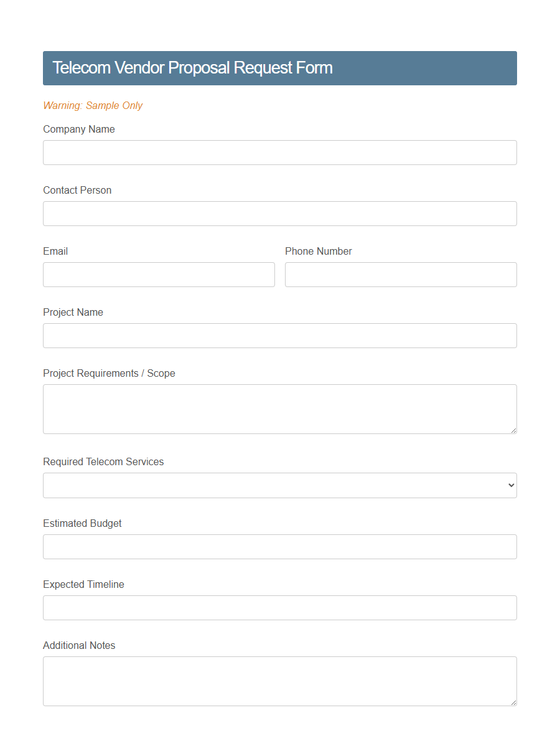Screen dimensions: 560x756
Task: Select the Email input field
Action: click(x=159, y=275)
